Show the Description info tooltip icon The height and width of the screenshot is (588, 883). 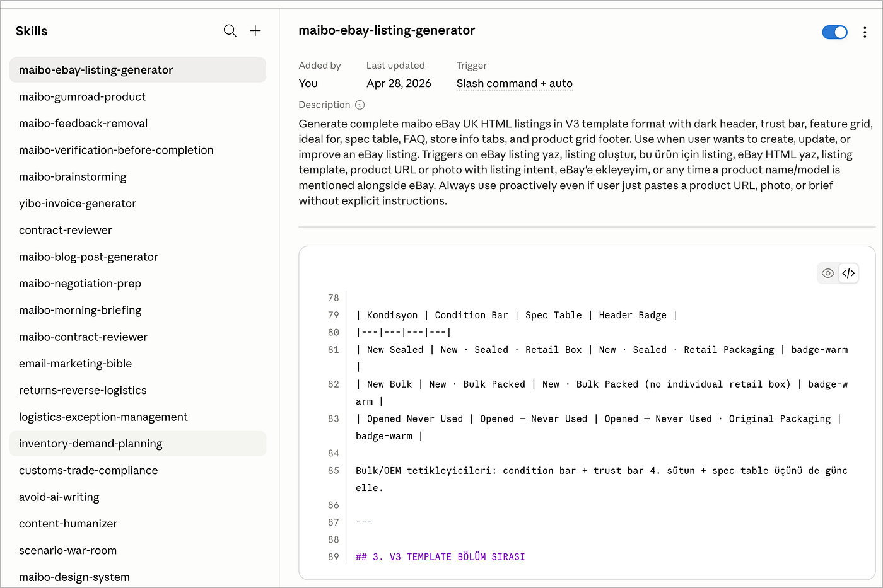click(x=360, y=105)
